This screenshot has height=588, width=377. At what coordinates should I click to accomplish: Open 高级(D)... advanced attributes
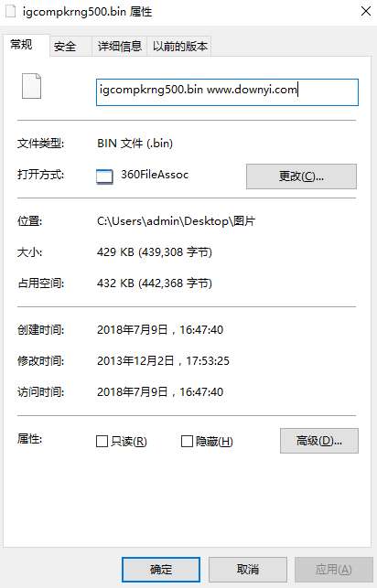tap(319, 441)
